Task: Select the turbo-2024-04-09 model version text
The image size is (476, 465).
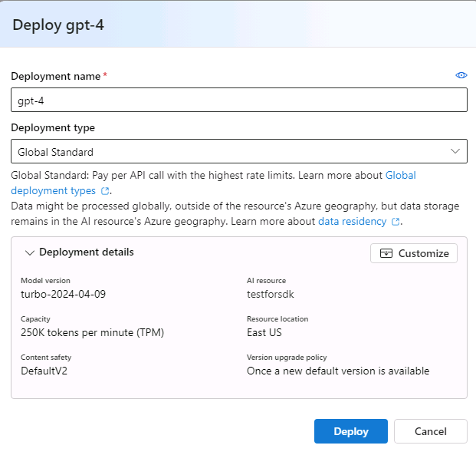Action: (x=63, y=294)
